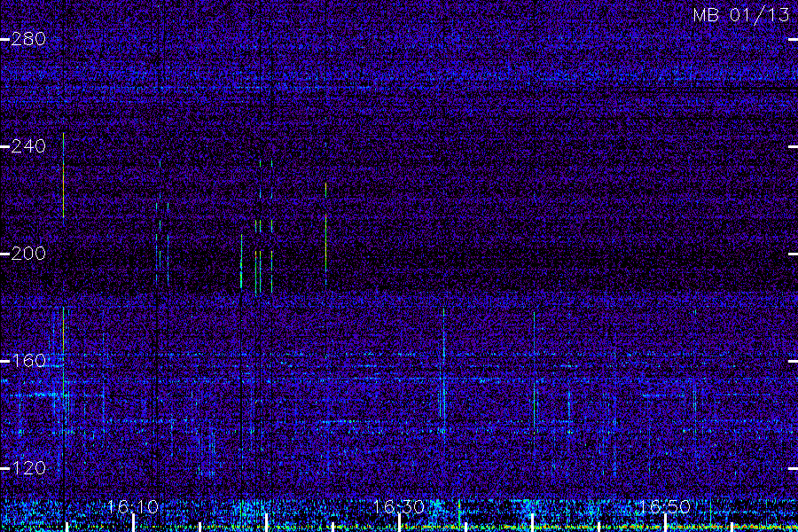Click the 280 frequency axis label
Image resolution: width=798 pixels, height=532 pixels.
pyautogui.click(x=28, y=39)
